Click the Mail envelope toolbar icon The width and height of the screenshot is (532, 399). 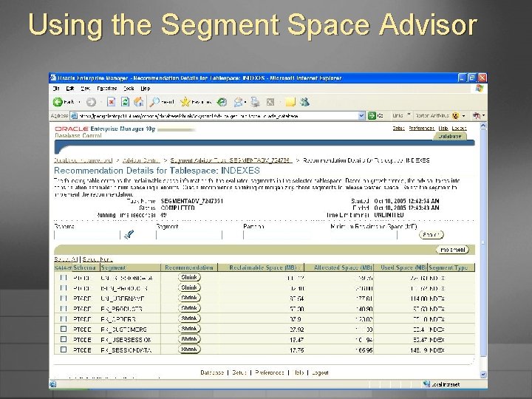(239, 102)
